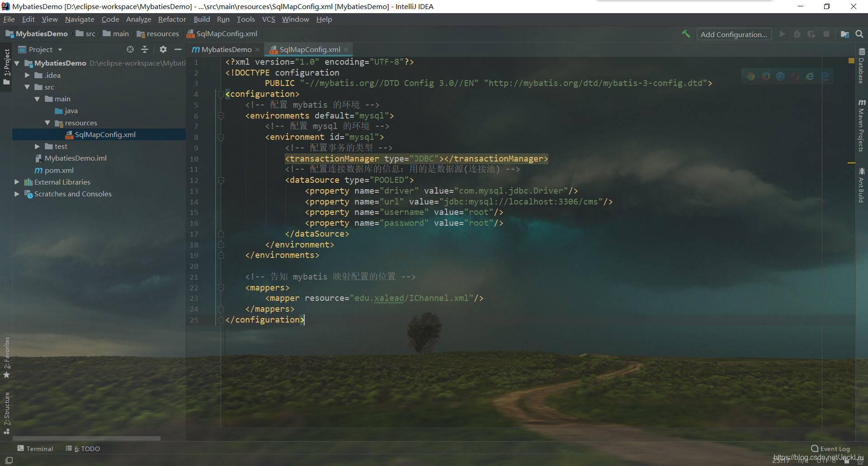Image resolution: width=868 pixels, height=466 pixels.
Task: Select the java folder in project tree
Action: [x=66, y=111]
